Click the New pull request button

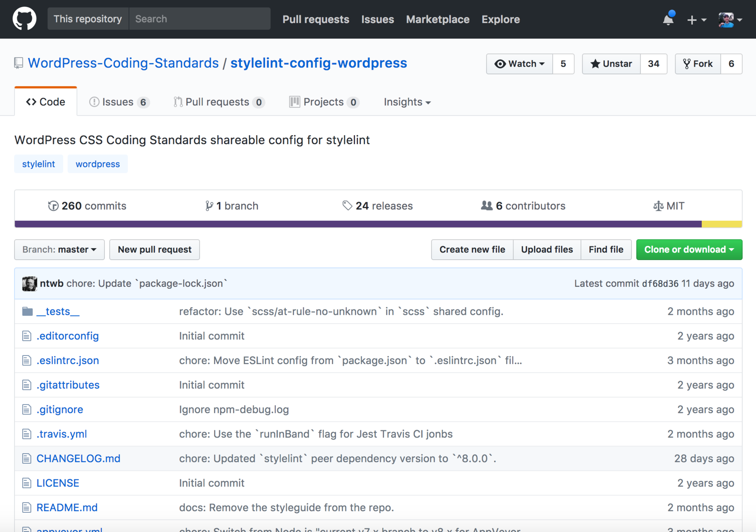[x=155, y=249]
